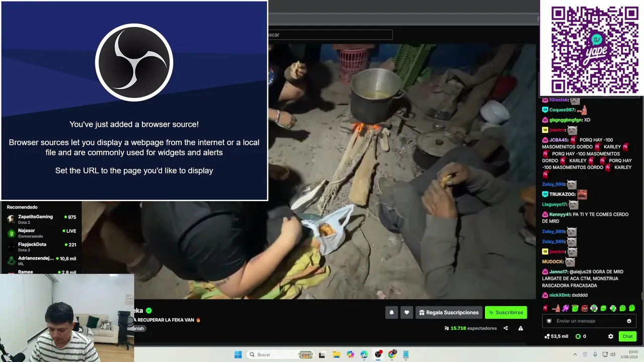Click username Kennyy41 in chat
This screenshot has width=644, height=362.
pos(560,214)
